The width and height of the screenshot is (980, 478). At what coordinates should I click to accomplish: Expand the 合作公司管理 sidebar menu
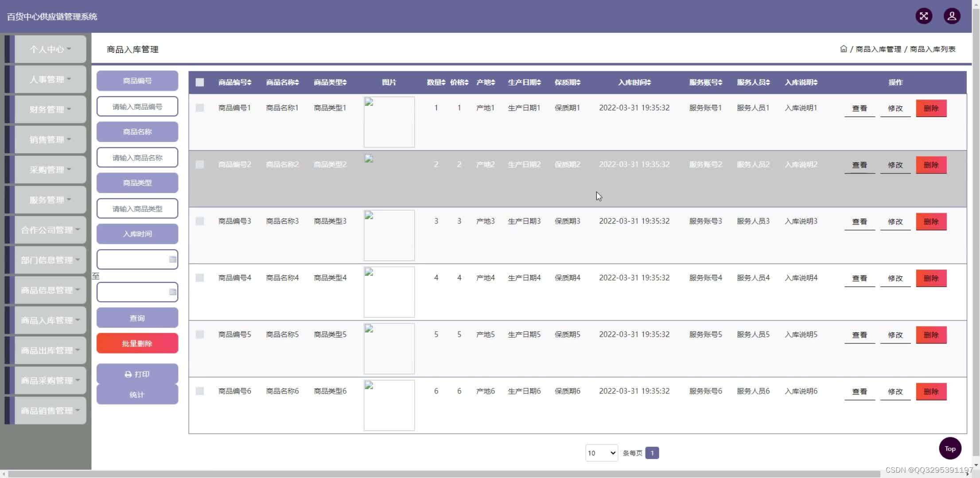(51, 230)
